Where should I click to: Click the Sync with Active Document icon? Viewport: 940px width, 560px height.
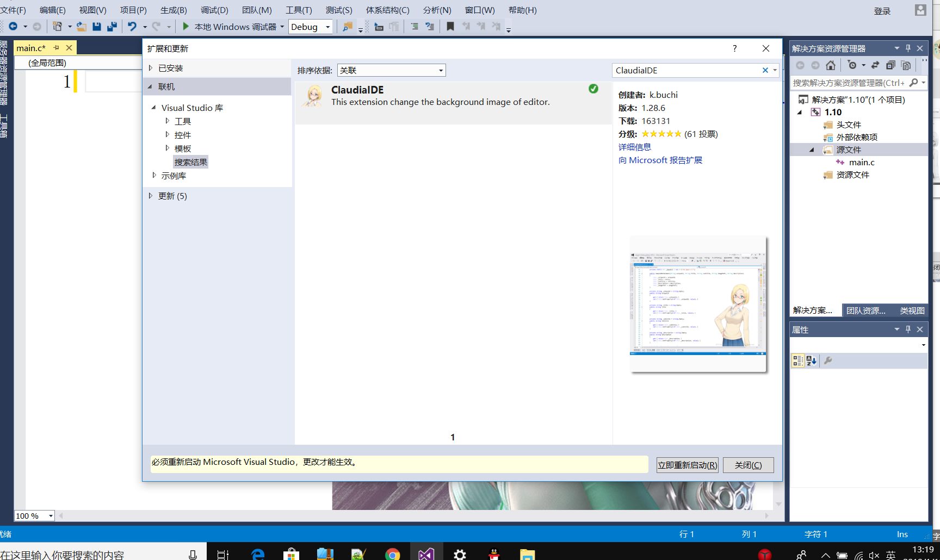(x=875, y=65)
